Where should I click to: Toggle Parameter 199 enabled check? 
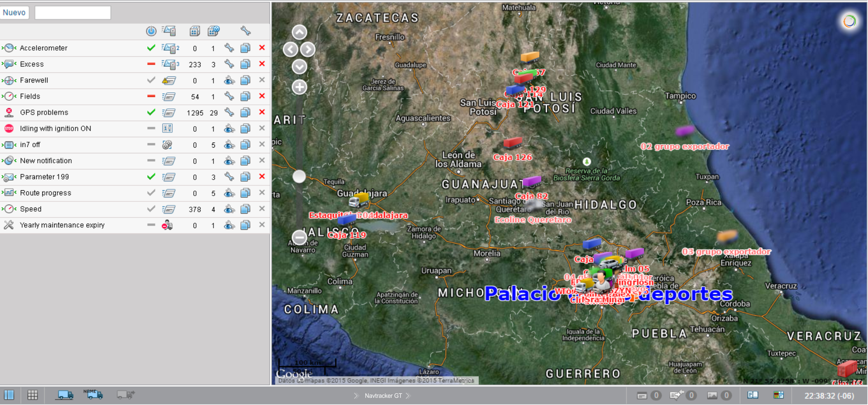click(x=151, y=177)
